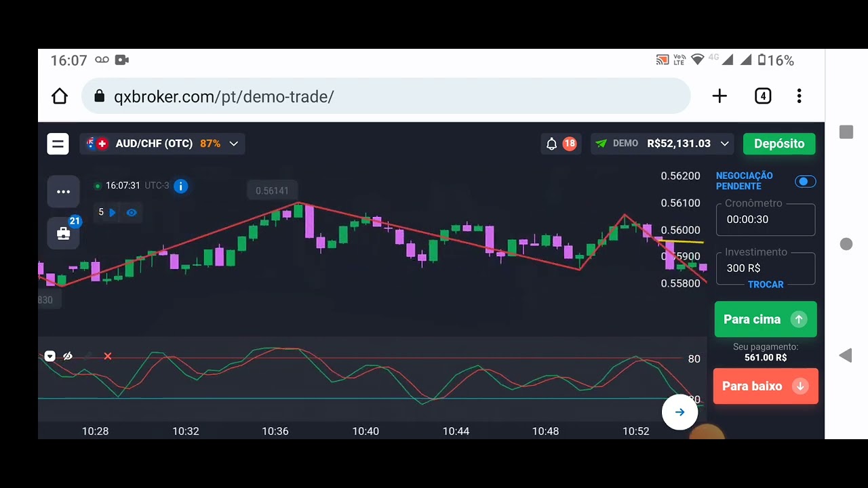This screenshot has height=488, width=868.
Task: Tap the Android back triangle button
Action: point(846,356)
